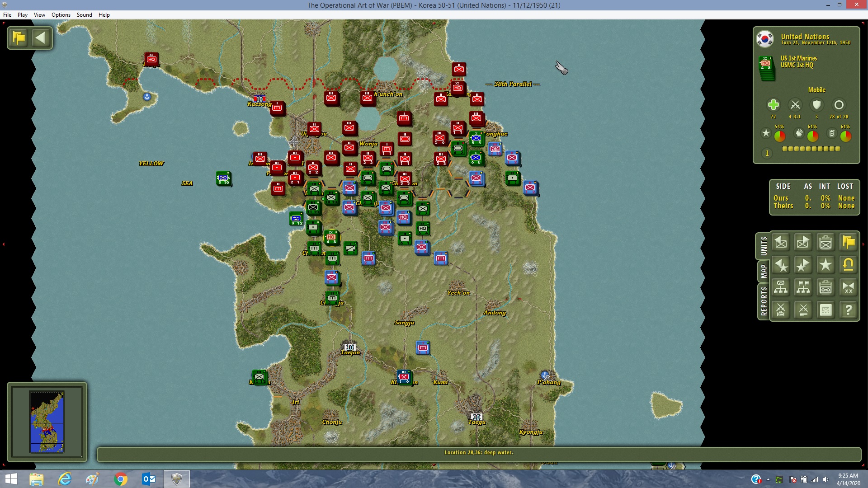This screenshot has height=488, width=868.
Task: Select the USMC 1st HQ unit stack in info panel
Action: (767, 68)
